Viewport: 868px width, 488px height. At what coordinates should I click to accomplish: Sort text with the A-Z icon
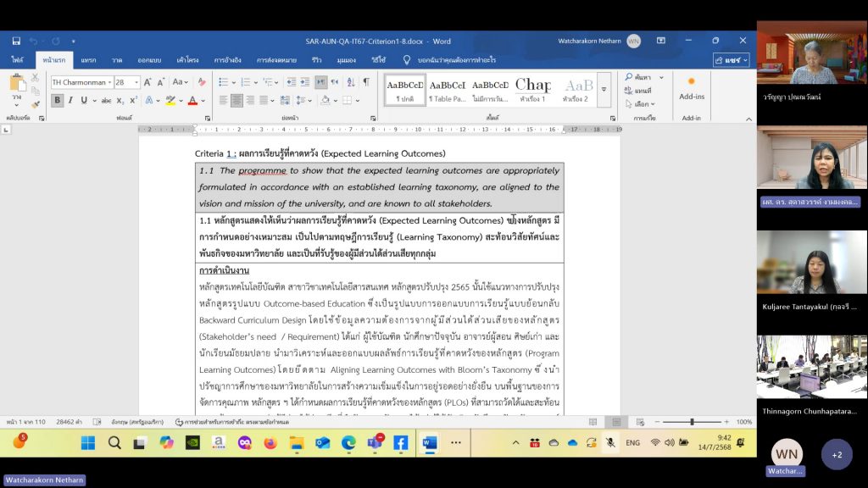click(351, 82)
